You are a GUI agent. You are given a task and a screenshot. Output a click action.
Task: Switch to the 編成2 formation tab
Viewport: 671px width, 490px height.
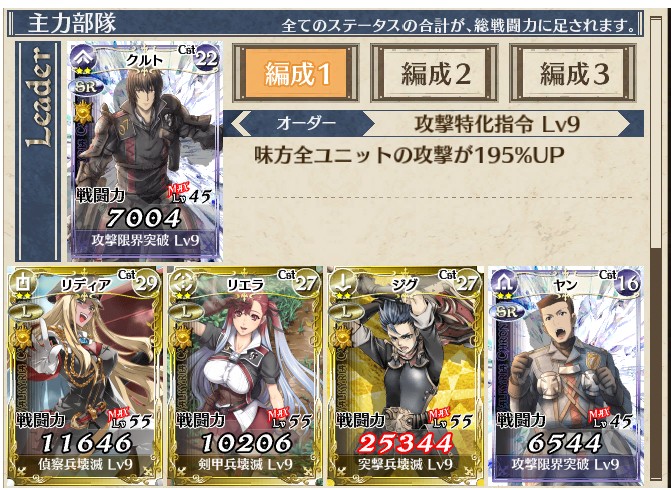[x=434, y=73]
